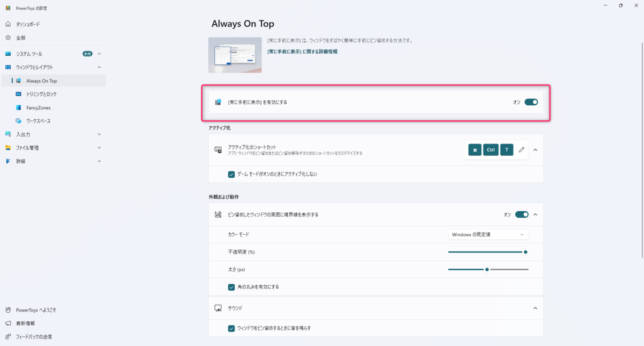Toggle the pinned window border display switch
644x346 pixels.
[522, 214]
